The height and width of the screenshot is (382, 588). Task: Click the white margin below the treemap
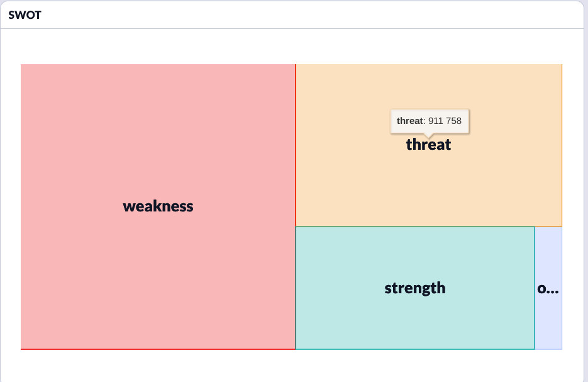pyautogui.click(x=289, y=365)
